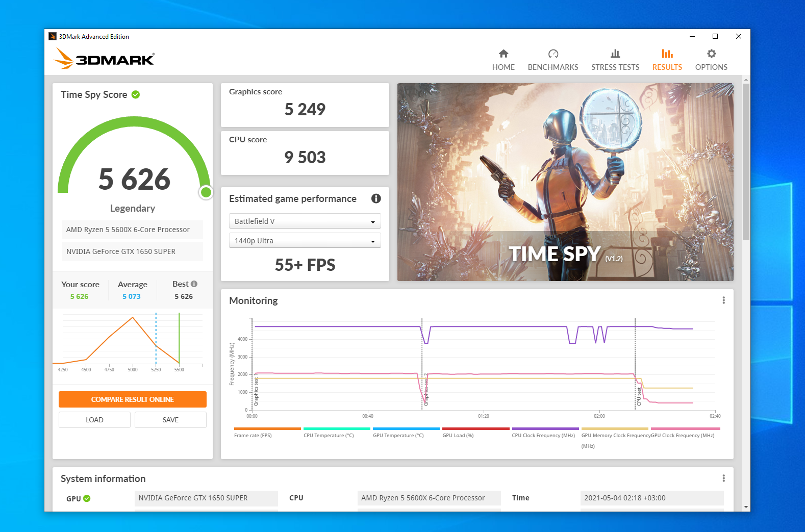Maximize the 3DMark window
Screen dimensions: 805x532
click(715, 36)
